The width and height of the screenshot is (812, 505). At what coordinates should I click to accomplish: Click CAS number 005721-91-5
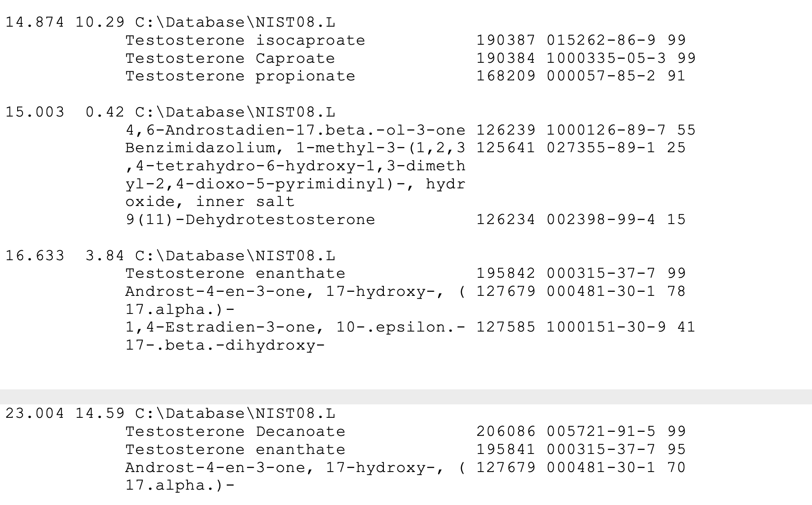click(x=601, y=431)
